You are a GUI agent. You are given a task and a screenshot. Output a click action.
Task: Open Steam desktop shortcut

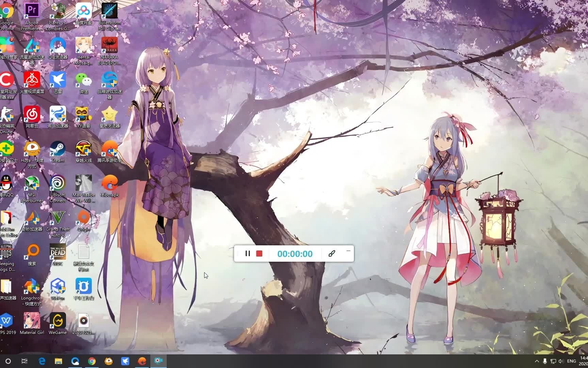coord(58,151)
